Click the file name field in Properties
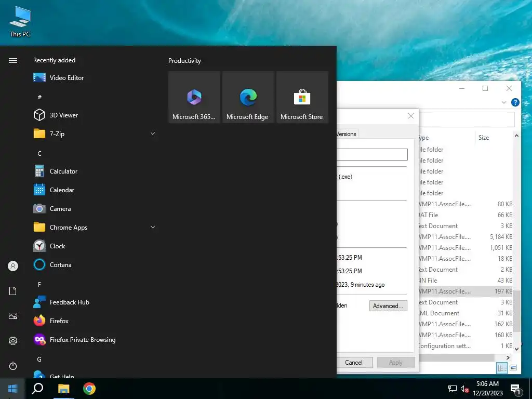The width and height of the screenshot is (532, 399). point(372,154)
